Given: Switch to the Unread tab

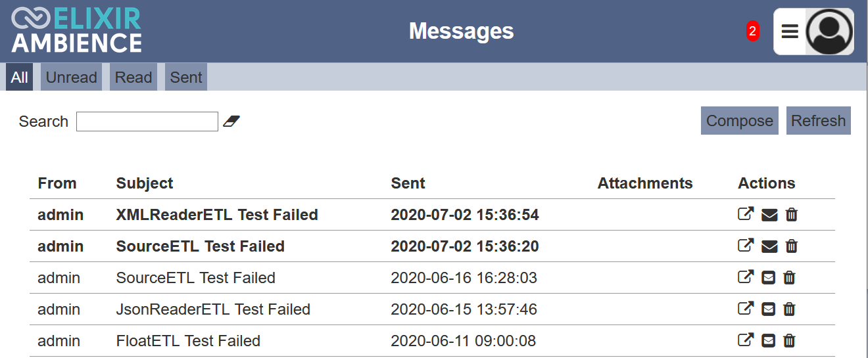Looking at the screenshot, I should click(72, 78).
